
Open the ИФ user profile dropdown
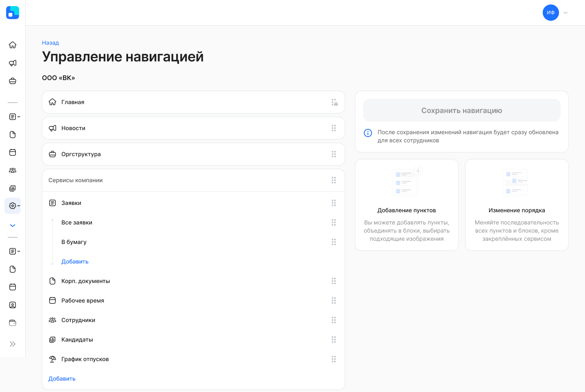555,13
